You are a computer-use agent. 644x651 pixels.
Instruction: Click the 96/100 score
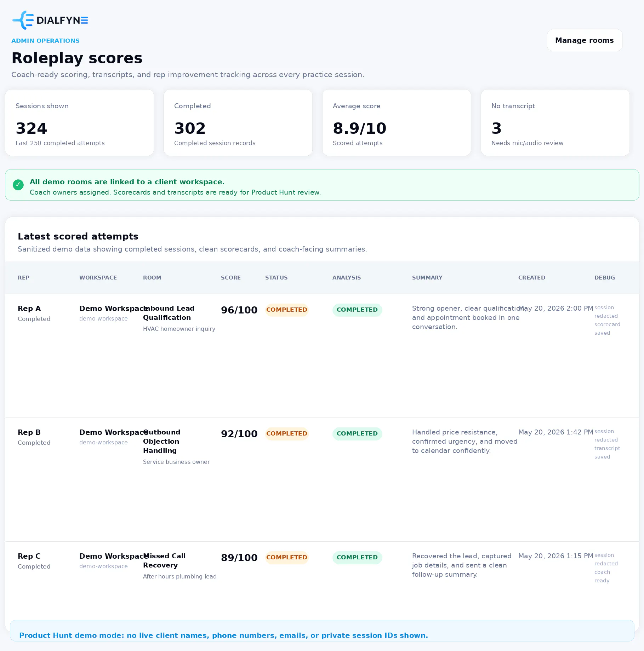pyautogui.click(x=239, y=310)
